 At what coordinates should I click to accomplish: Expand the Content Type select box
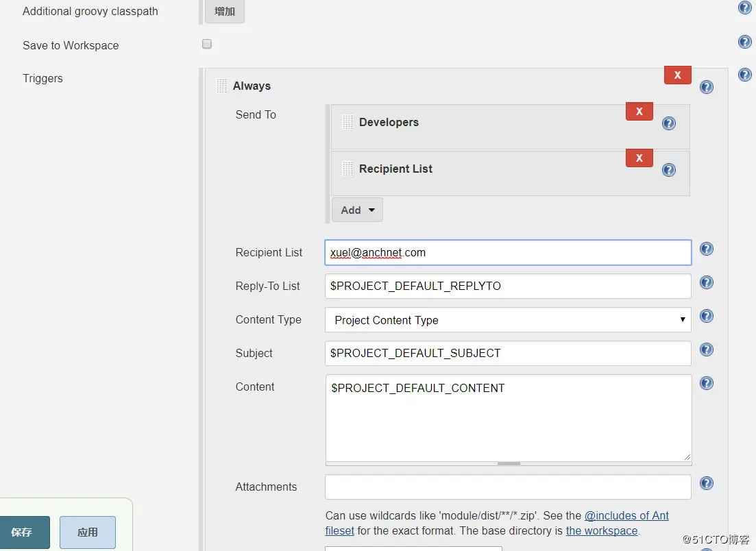pyautogui.click(x=508, y=320)
